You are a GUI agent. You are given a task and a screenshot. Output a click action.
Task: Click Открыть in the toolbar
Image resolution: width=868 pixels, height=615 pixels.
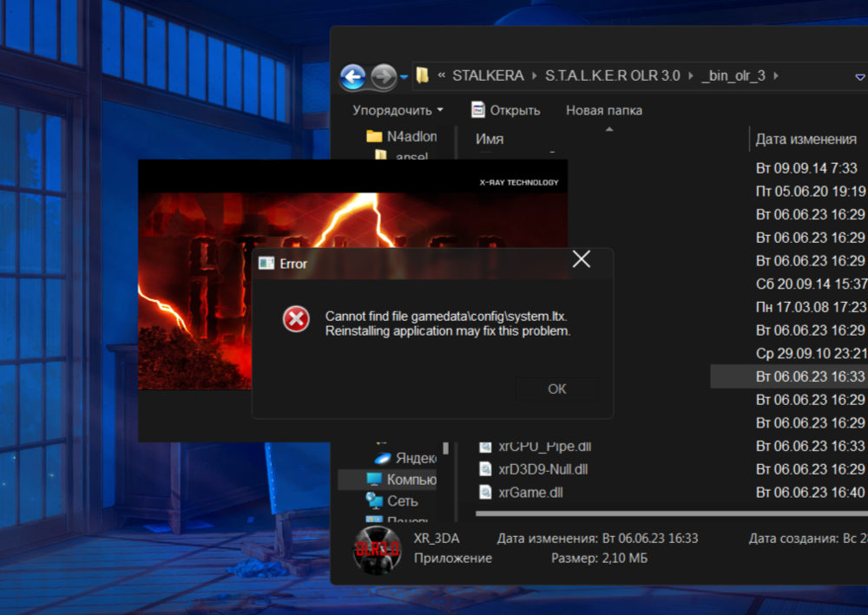coord(505,110)
